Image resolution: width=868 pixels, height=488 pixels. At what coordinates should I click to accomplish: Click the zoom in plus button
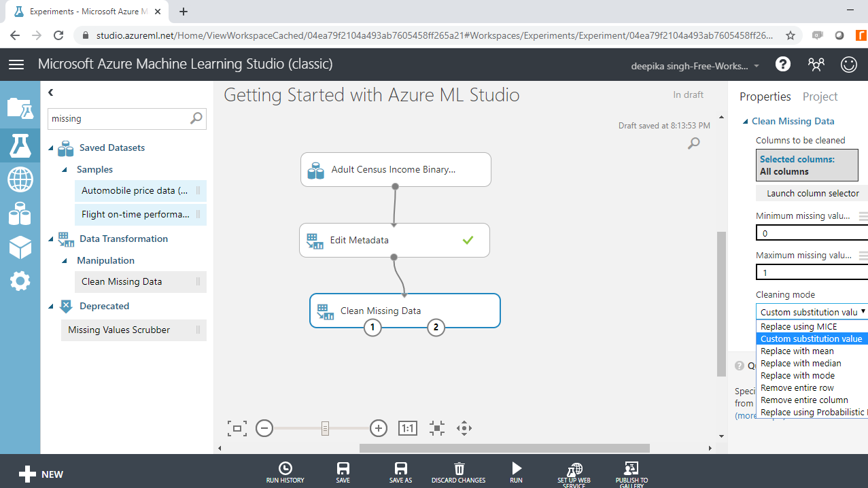379,428
